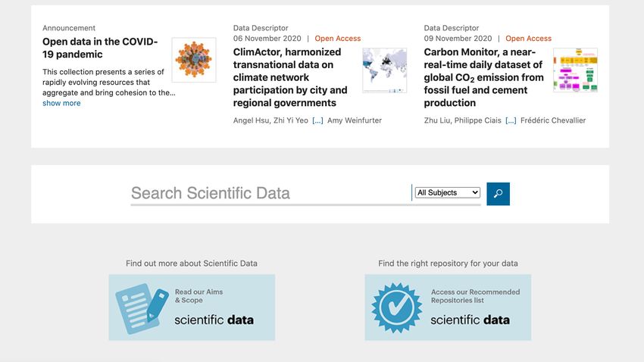Click the COVID-19 virus thumbnail image

tap(194, 60)
